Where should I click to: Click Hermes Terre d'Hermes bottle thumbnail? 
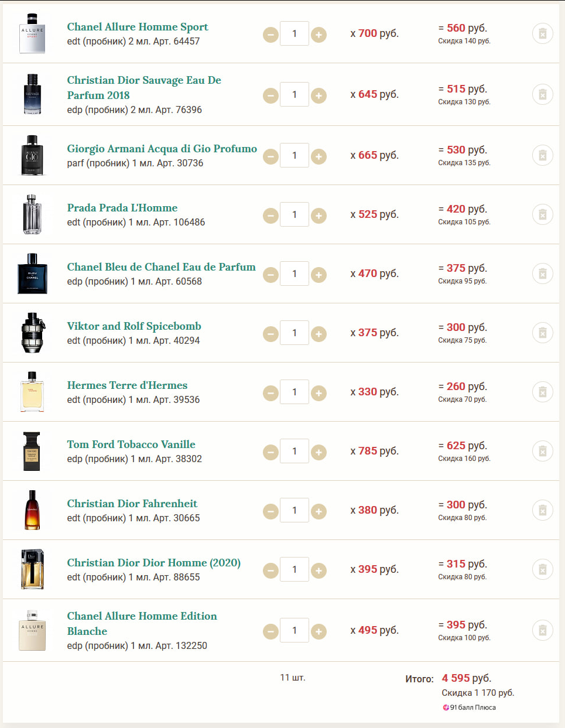coord(32,392)
